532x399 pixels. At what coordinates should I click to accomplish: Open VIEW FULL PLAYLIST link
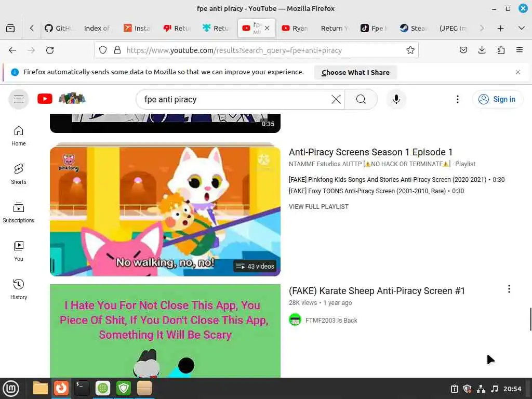(318, 207)
